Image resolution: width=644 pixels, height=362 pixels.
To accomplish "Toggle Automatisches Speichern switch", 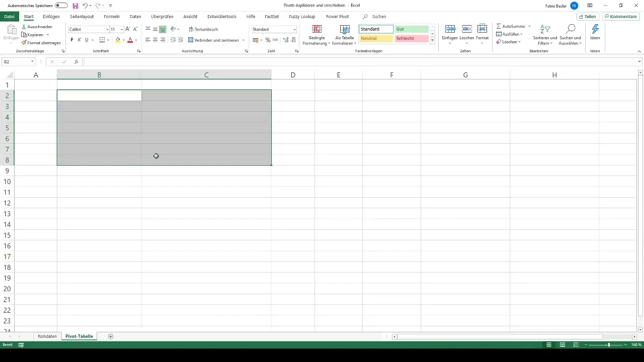I will (x=61, y=6).
